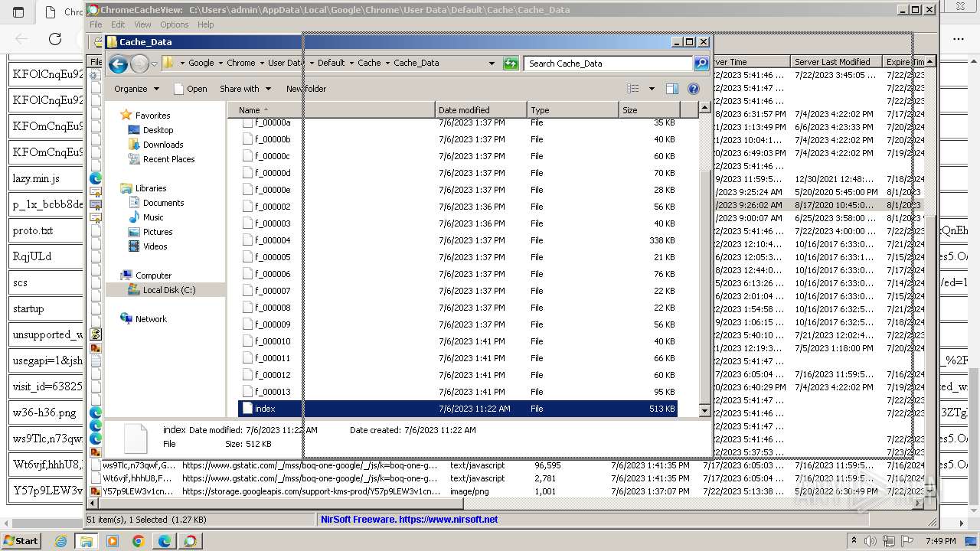
Task: Open the Share with dropdown
Action: point(244,89)
